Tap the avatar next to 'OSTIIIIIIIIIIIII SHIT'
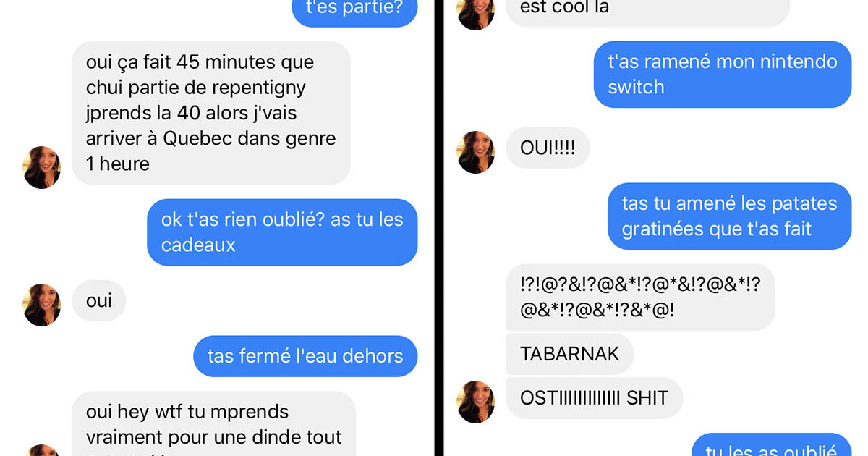868x456 pixels. (476, 402)
